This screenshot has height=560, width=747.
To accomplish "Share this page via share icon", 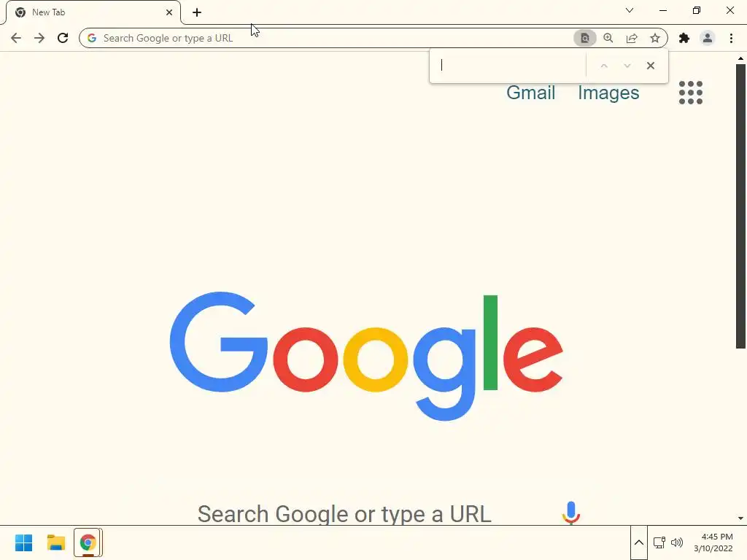I will tap(632, 38).
